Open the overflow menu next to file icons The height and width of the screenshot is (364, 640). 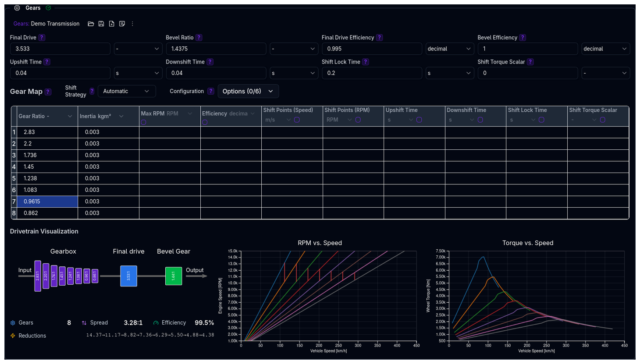pyautogui.click(x=132, y=24)
